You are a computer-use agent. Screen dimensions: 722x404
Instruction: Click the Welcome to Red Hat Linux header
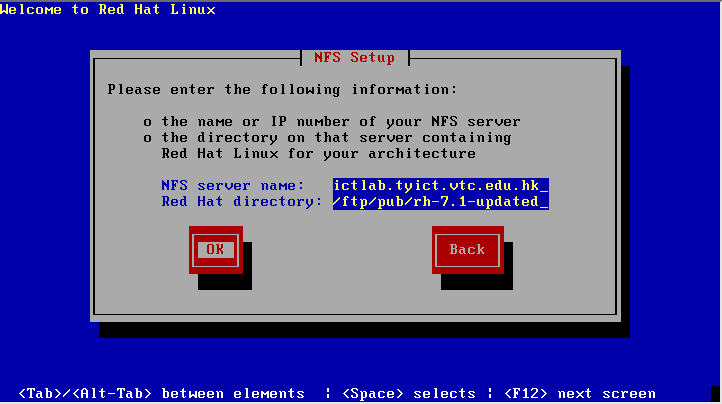tap(108, 9)
